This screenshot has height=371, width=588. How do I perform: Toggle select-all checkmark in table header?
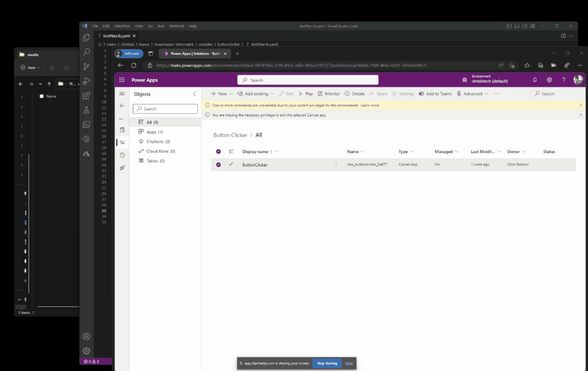(218, 152)
